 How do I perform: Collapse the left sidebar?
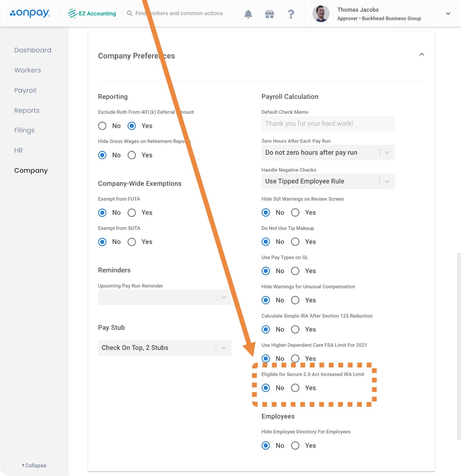[34, 465]
